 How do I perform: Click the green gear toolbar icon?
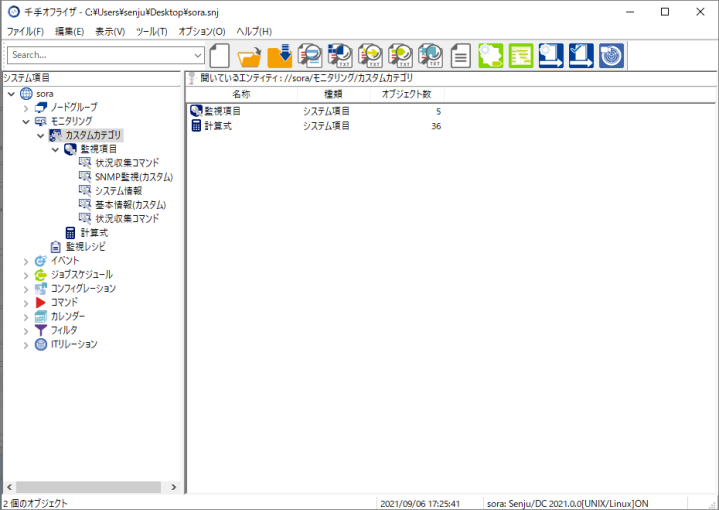(491, 56)
